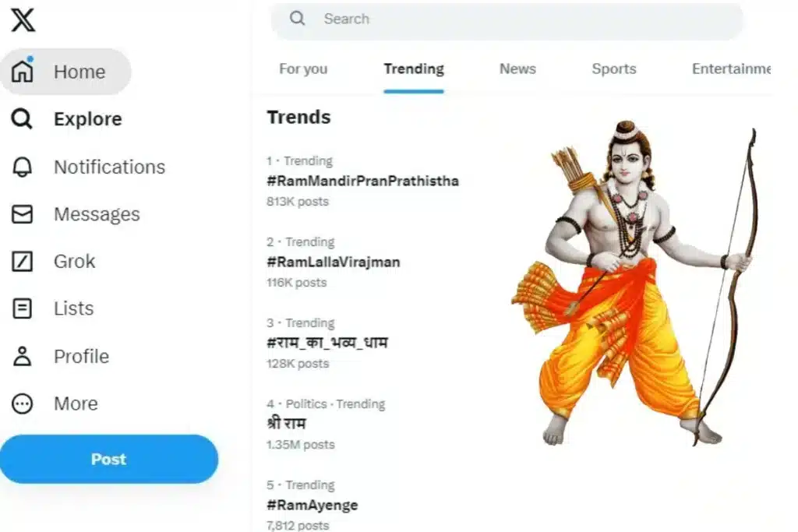Image resolution: width=798 pixels, height=532 pixels.
Task: Select the Trending tab
Action: (414, 69)
